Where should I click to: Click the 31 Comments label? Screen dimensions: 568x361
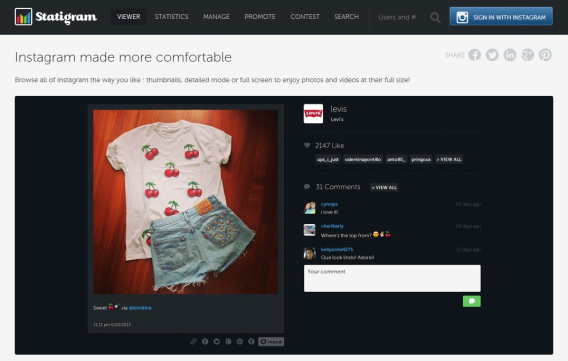click(x=338, y=187)
